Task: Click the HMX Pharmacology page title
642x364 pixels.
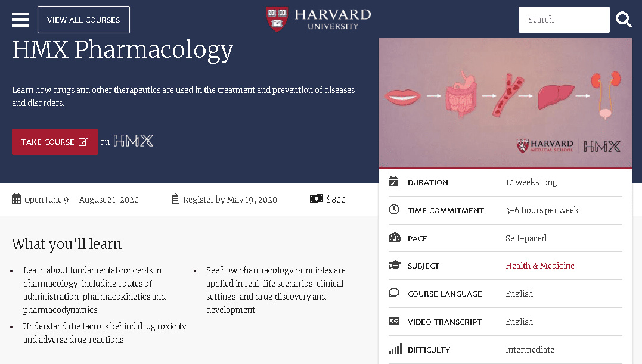Action: 122,50
